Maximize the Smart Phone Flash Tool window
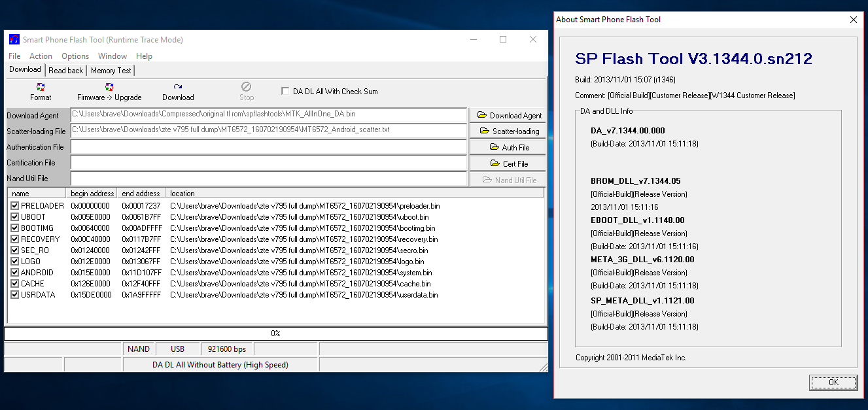 click(502, 39)
